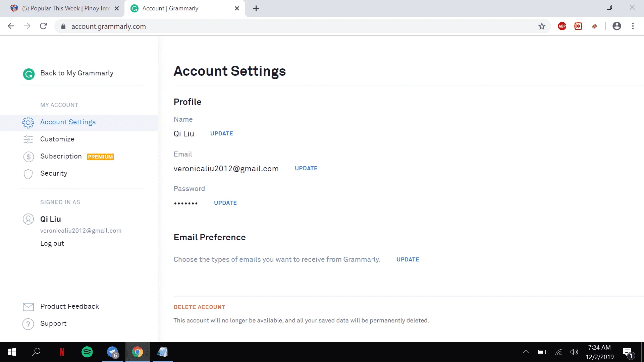This screenshot has width=644, height=362.
Task: Open the Windows notification center
Action: pos(628,353)
